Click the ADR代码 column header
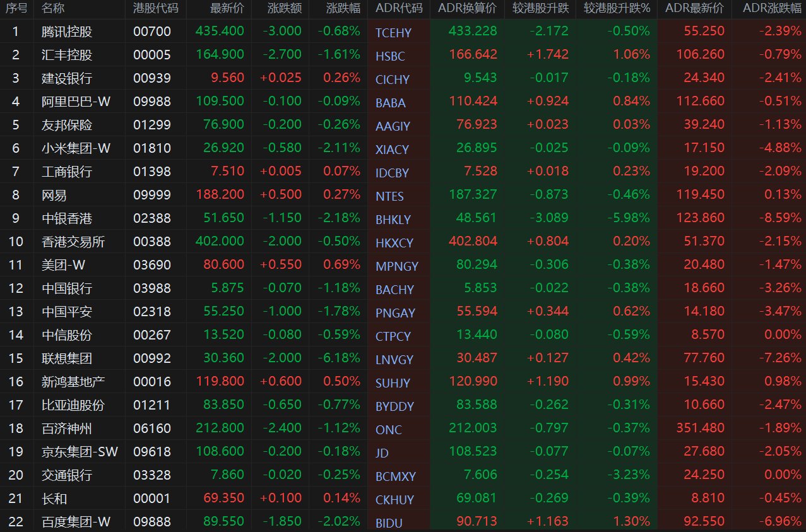This screenshot has height=532, width=806. [x=398, y=9]
